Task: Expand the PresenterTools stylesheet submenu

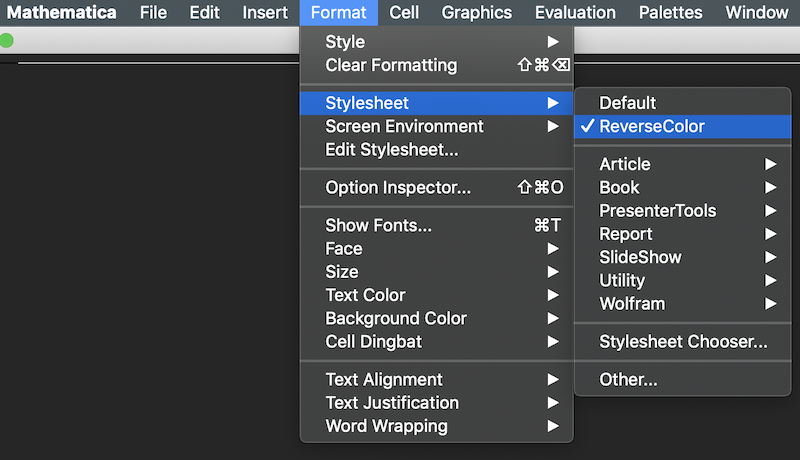Action: 683,211
